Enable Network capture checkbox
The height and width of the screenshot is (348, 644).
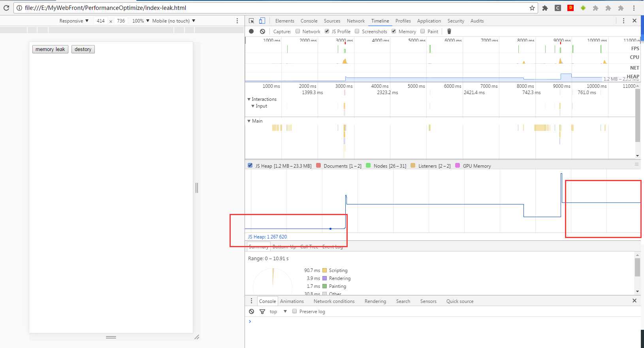coord(298,32)
